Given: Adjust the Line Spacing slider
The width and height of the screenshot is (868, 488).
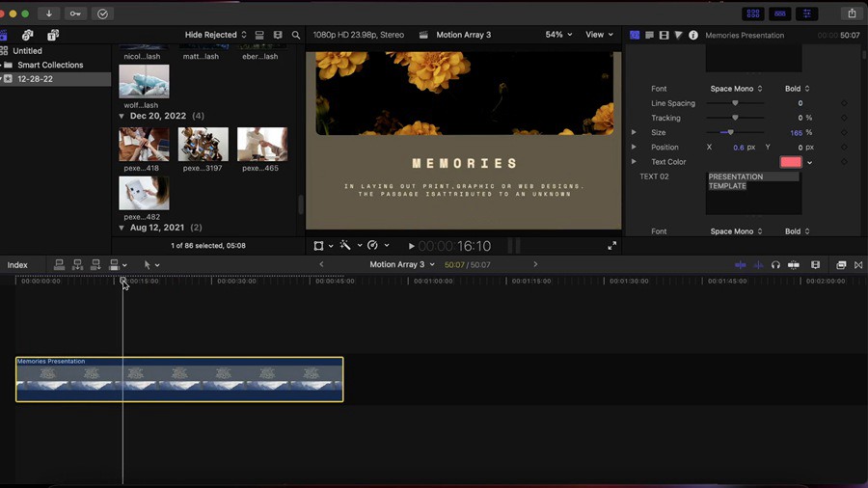Looking at the screenshot, I should (735, 103).
